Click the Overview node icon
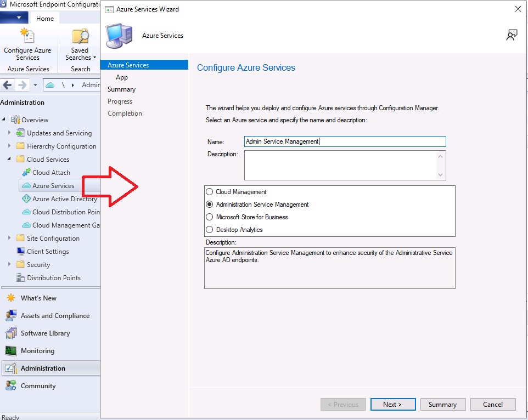 tap(15, 120)
